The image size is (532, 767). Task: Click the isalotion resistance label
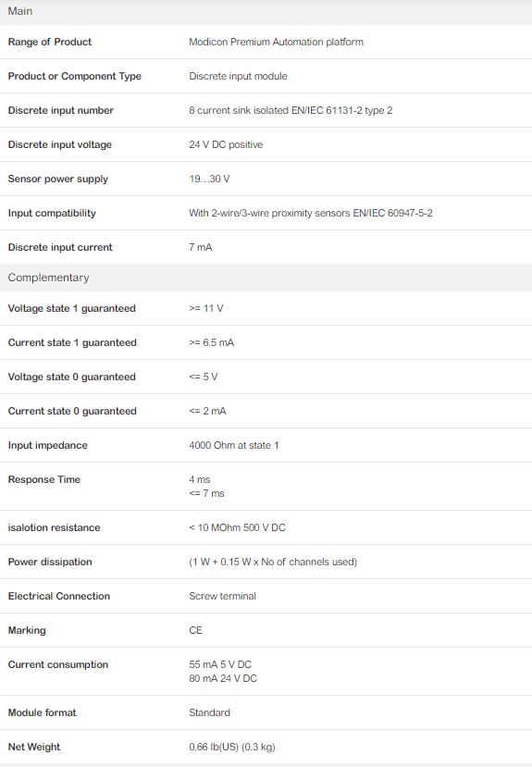tap(55, 527)
